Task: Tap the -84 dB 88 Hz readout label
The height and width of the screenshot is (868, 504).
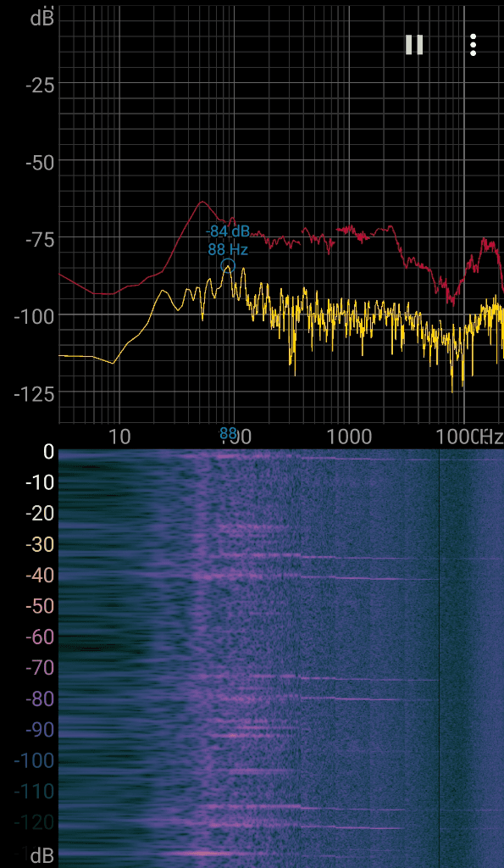Action: 228,240
